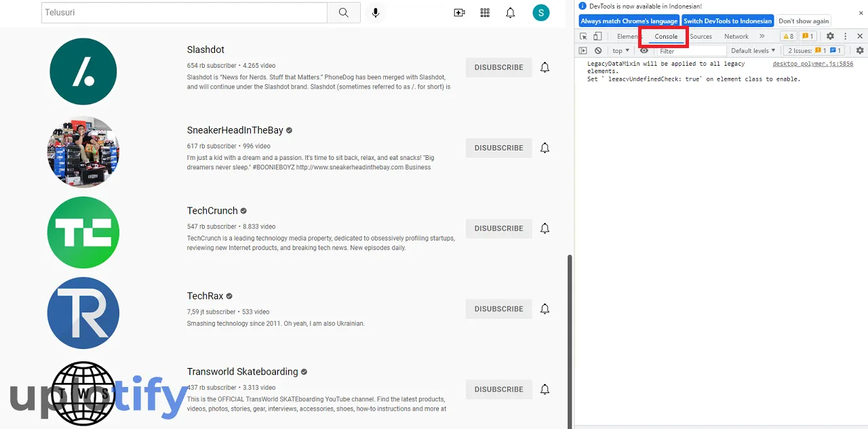Click the Telusuri search field

click(184, 13)
